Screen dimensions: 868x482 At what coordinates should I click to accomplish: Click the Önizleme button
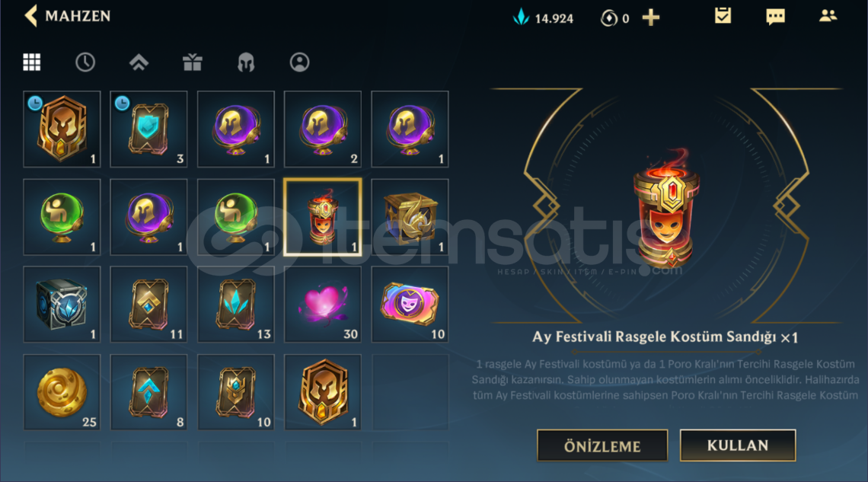click(602, 445)
